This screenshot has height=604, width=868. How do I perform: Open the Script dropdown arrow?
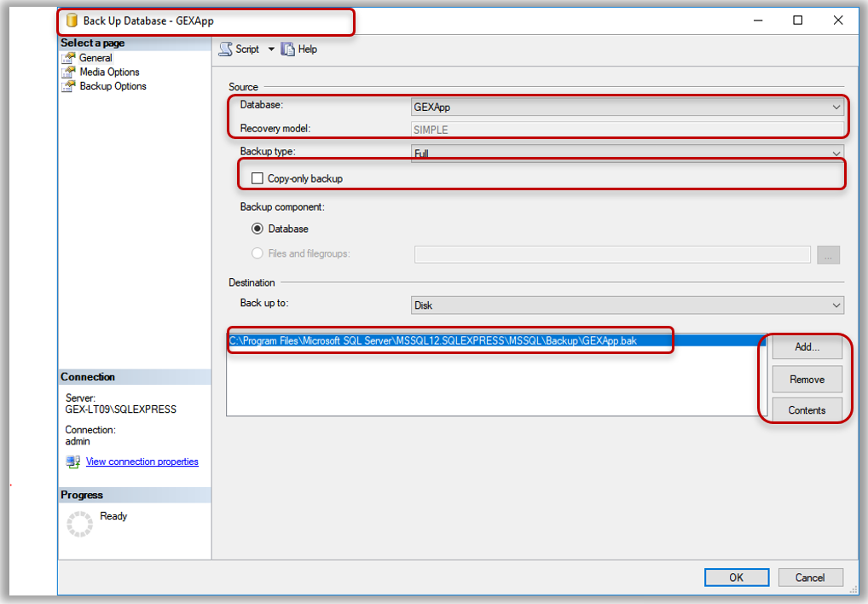pyautogui.click(x=271, y=49)
